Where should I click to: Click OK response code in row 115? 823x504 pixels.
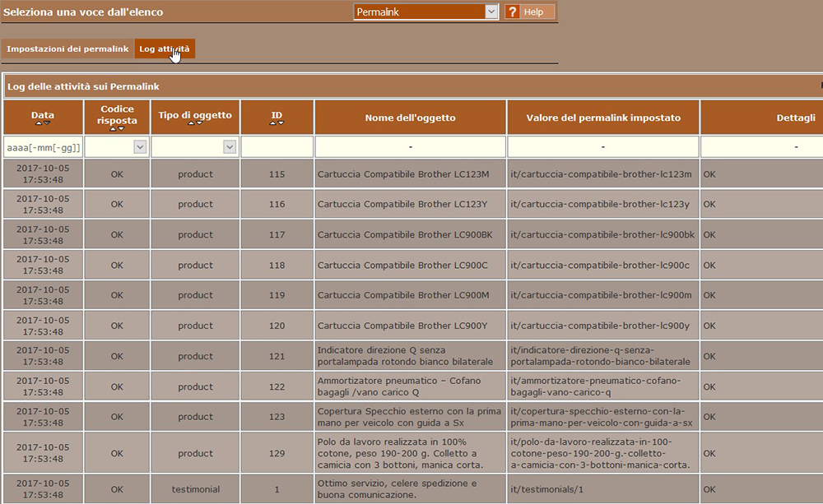[x=117, y=174]
